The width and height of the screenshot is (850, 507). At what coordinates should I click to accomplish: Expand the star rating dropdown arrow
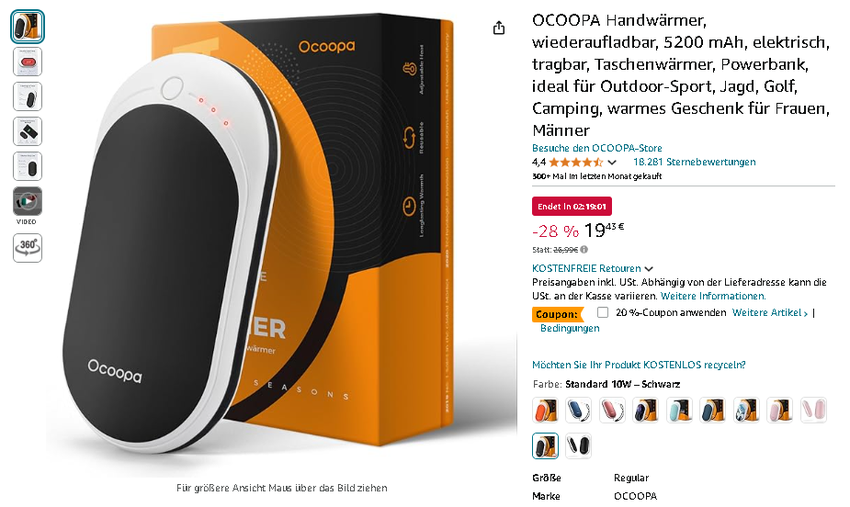coord(612,162)
